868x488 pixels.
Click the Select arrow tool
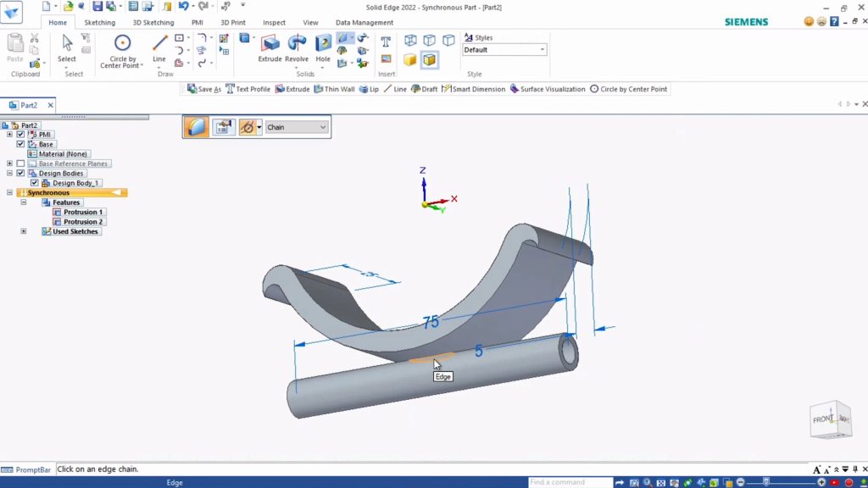pos(67,49)
